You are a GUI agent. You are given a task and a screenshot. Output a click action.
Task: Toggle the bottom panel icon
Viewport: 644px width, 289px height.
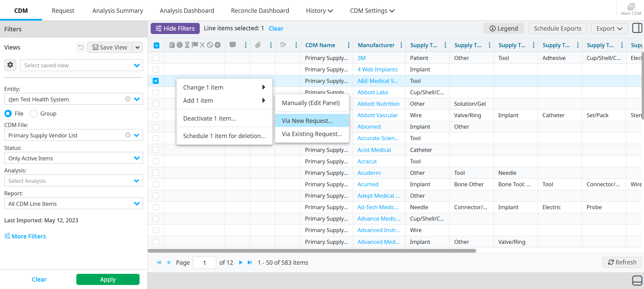pos(637,280)
